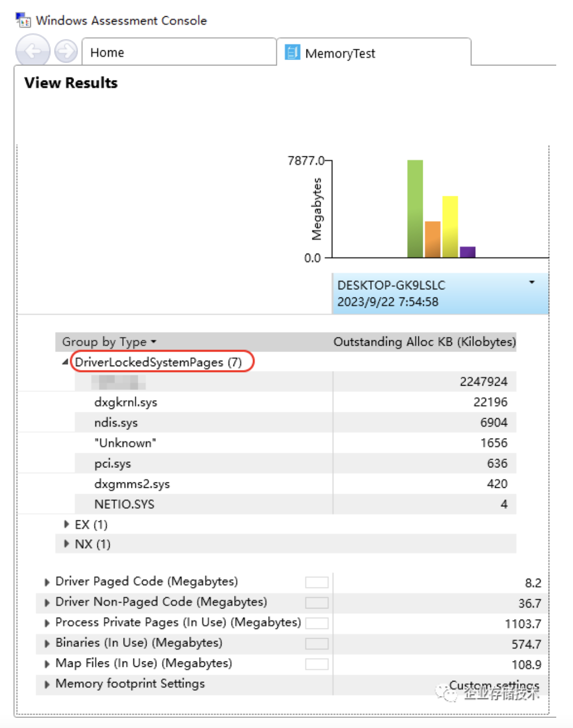Collapse the DriverLockedSystemPages group
573x728 pixels.
(x=65, y=362)
